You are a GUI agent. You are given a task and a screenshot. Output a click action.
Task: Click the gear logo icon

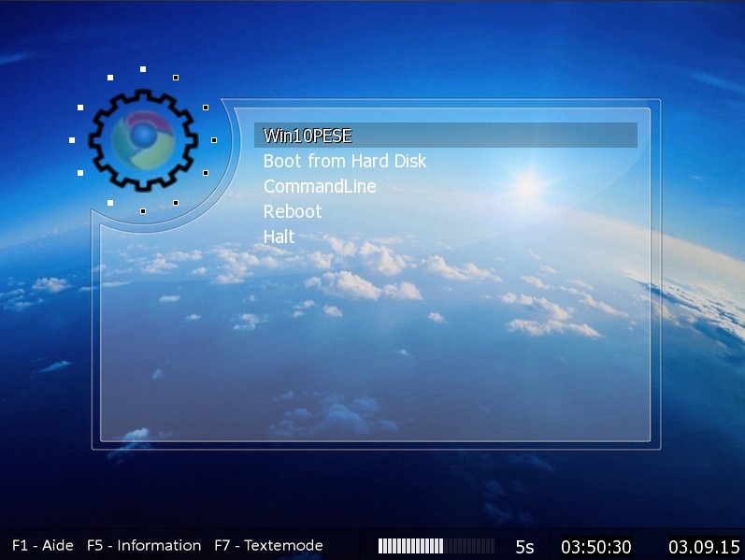pyautogui.click(x=143, y=140)
